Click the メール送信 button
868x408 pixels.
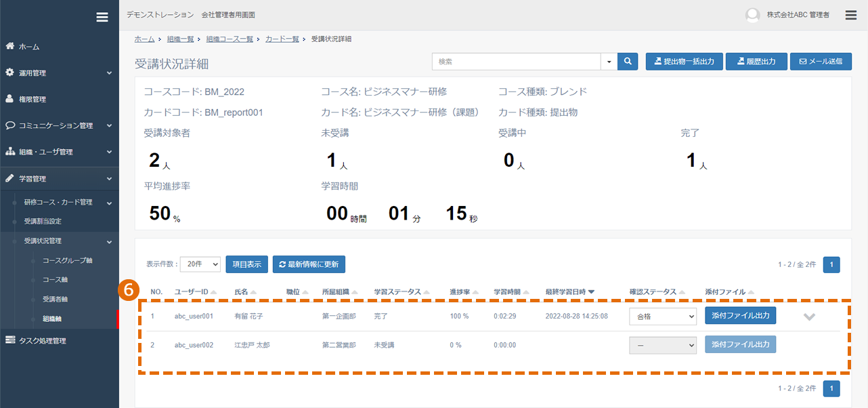pyautogui.click(x=821, y=61)
